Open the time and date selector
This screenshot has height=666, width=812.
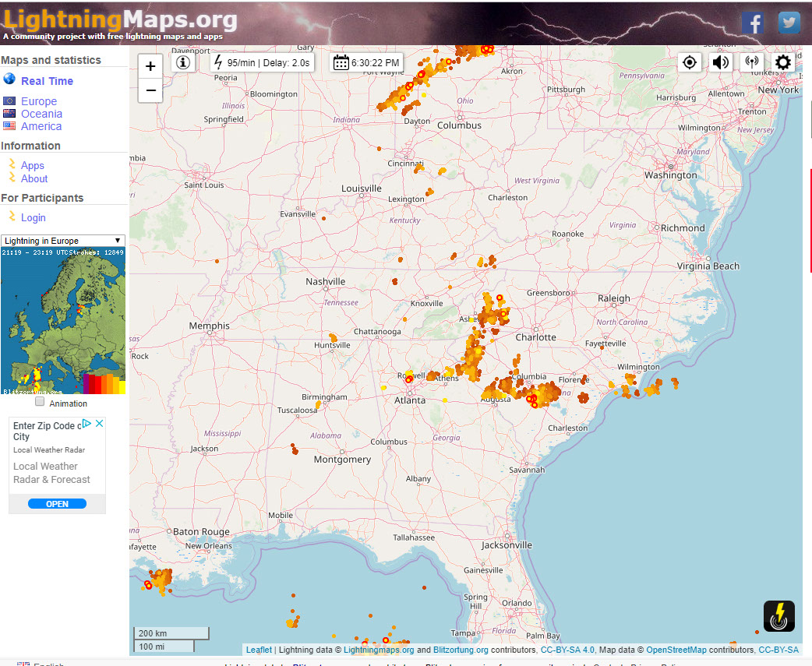[366, 62]
